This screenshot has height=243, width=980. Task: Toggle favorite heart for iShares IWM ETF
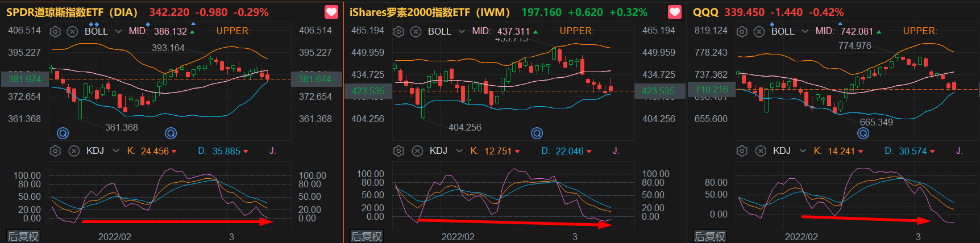674,12
